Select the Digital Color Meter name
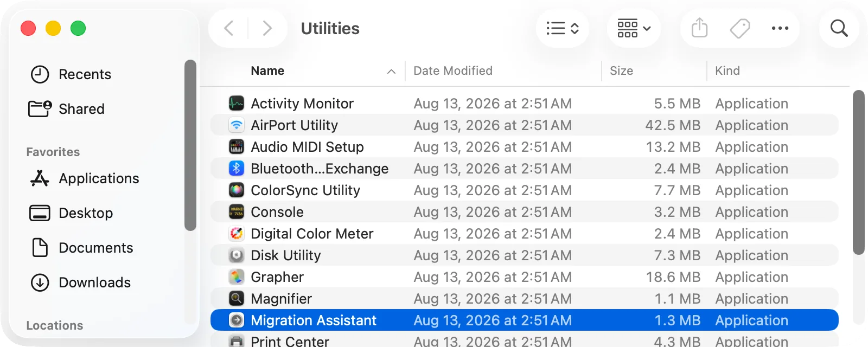 (x=312, y=234)
